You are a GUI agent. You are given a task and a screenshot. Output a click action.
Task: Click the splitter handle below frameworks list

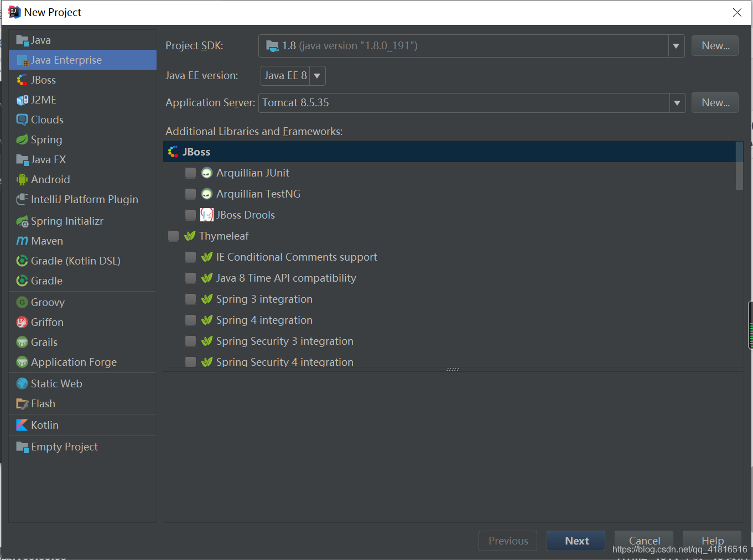click(x=453, y=369)
